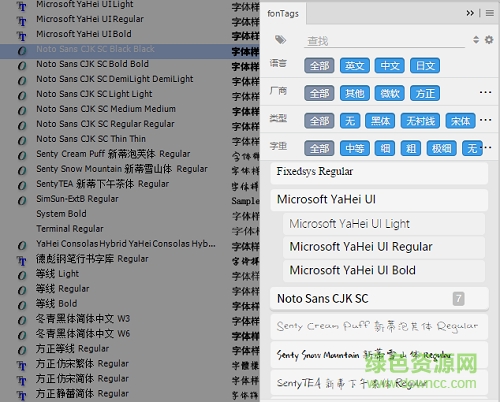
Task: Filter type by 无
Action: tap(350, 121)
